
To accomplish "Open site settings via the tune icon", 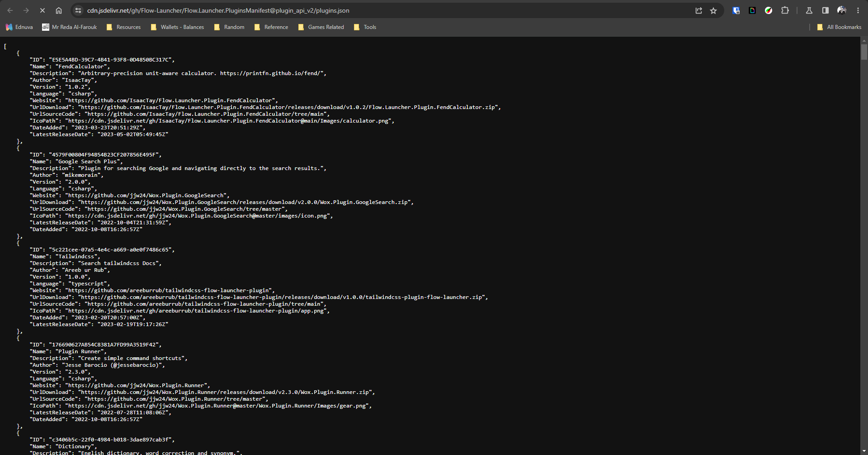I will (78, 10).
